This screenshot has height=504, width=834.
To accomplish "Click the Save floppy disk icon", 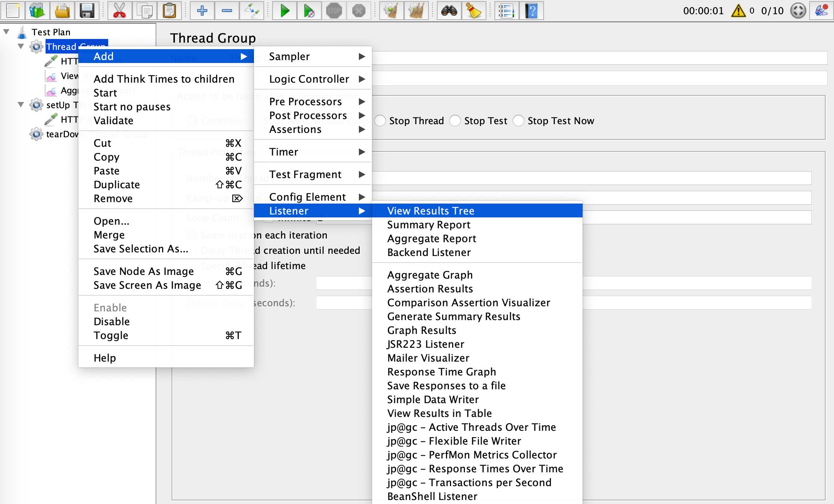I will click(87, 11).
